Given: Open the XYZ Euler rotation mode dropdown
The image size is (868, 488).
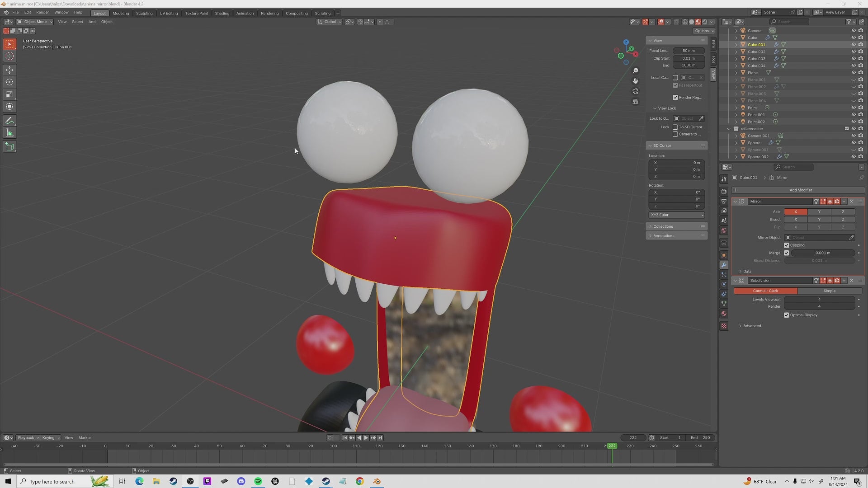Looking at the screenshot, I should click(x=677, y=215).
